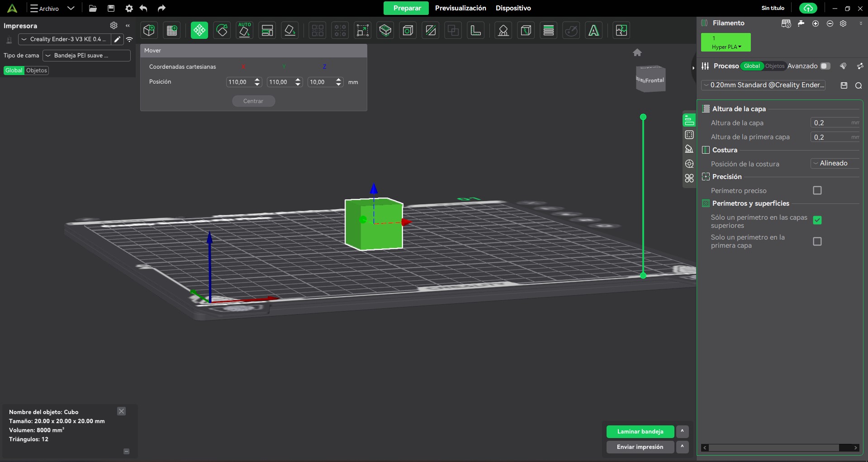
Task: Open the Arrange all objects tool
Action: (x=267, y=30)
